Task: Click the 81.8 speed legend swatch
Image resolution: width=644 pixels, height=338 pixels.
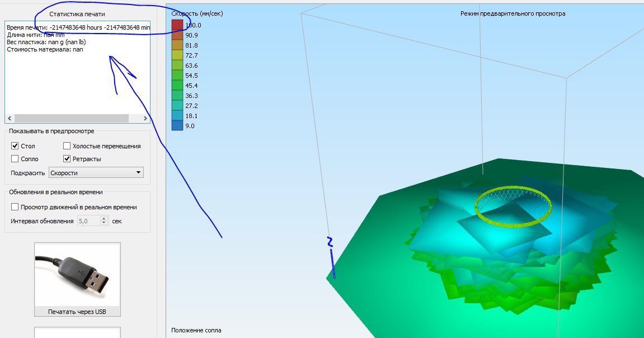Action: tap(177, 45)
